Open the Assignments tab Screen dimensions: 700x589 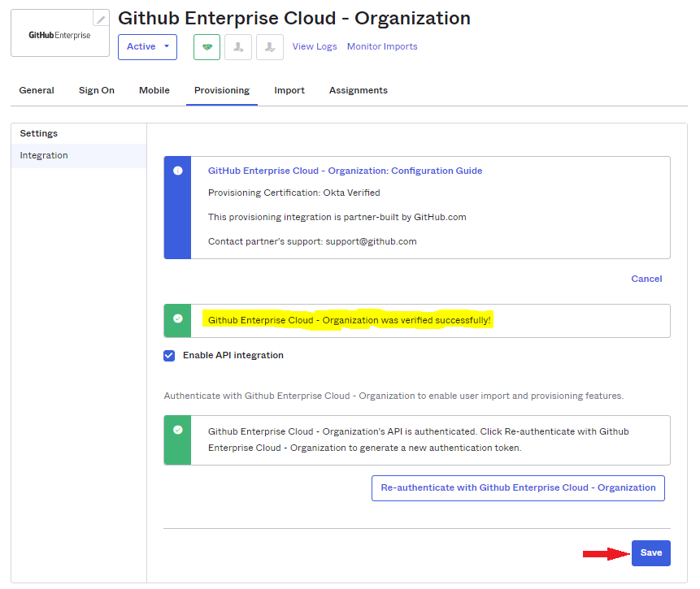pos(359,90)
